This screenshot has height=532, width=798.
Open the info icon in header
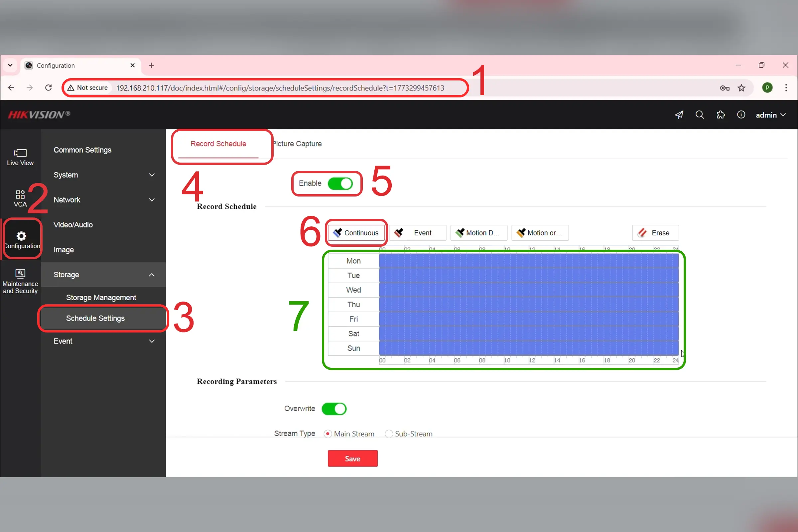pos(741,115)
